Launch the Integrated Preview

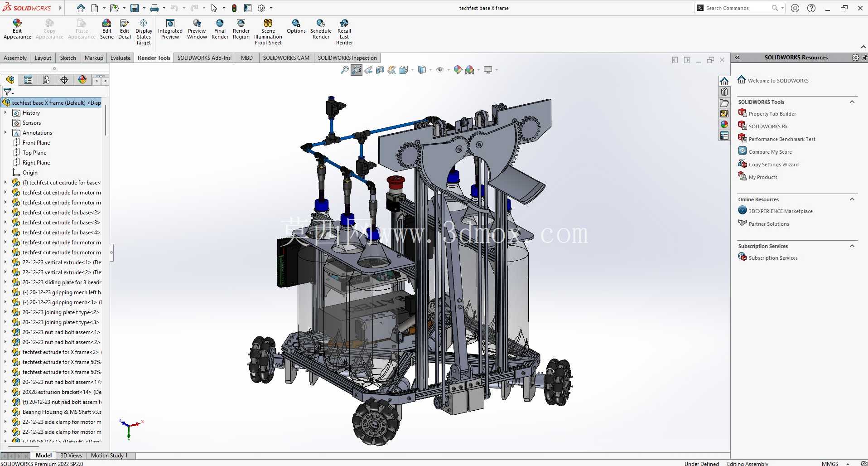170,29
